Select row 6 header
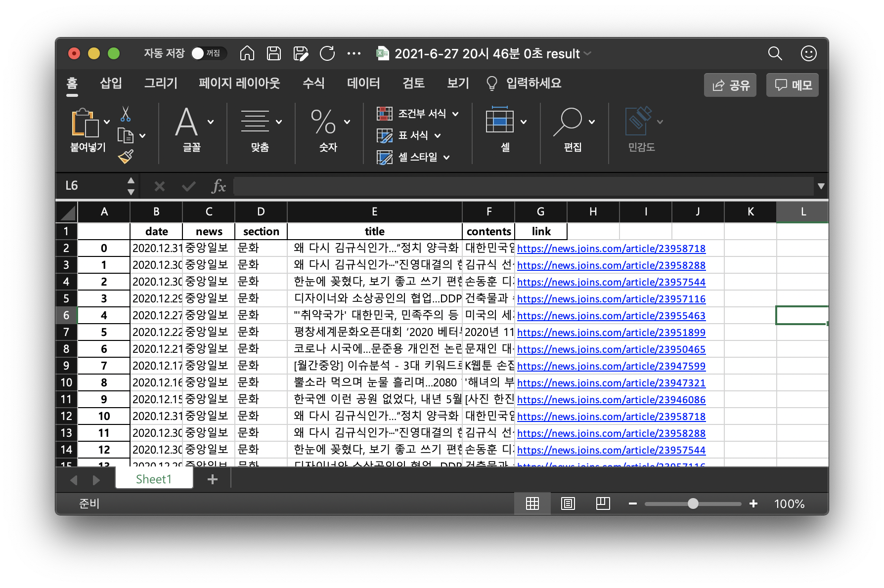Screen dimensions: 884x588 [x=66, y=315]
